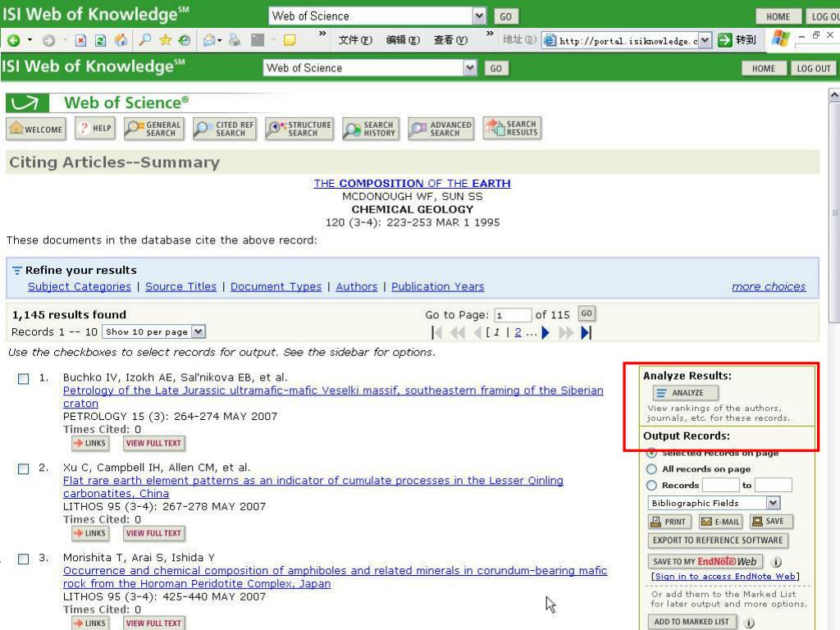Jump to the last results page arrow
Image resolution: width=840 pixels, height=630 pixels.
(586, 333)
